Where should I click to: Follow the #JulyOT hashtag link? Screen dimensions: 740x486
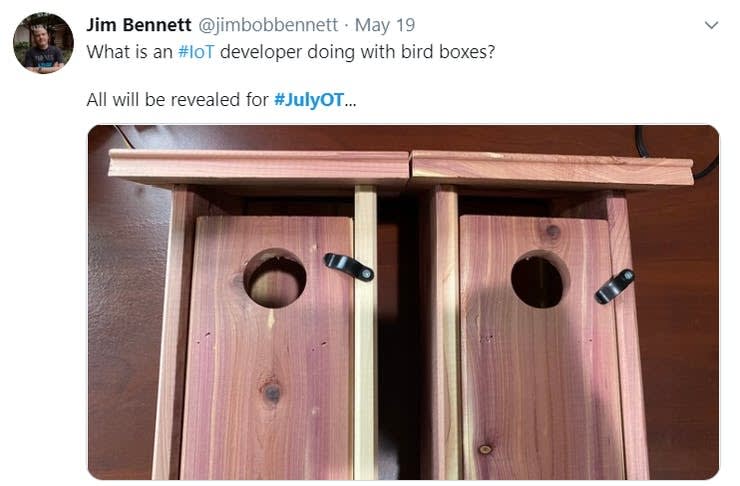click(309, 100)
